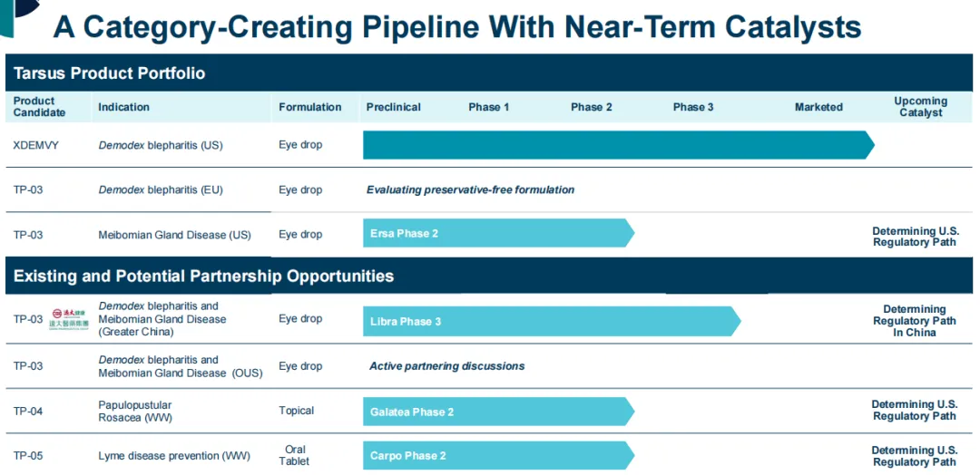980x475 pixels.
Task: Click the Carpo Phase 2 bar
Action: point(497,455)
